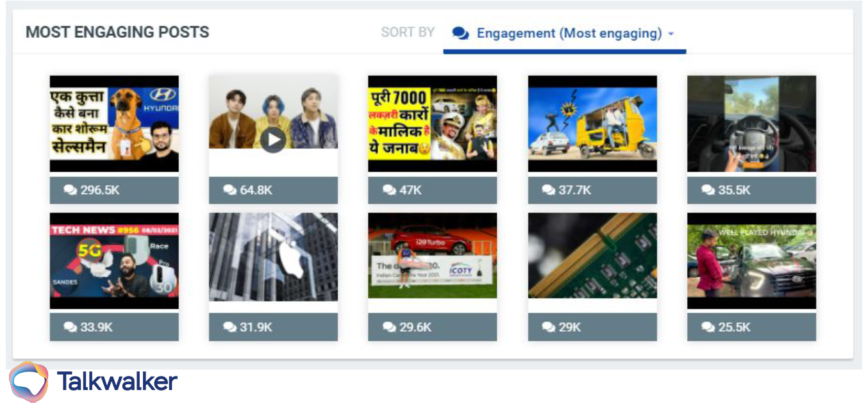Image resolution: width=868 pixels, height=415 pixels.
Task: Open the Apple store building thumbnail
Action: [x=273, y=257]
